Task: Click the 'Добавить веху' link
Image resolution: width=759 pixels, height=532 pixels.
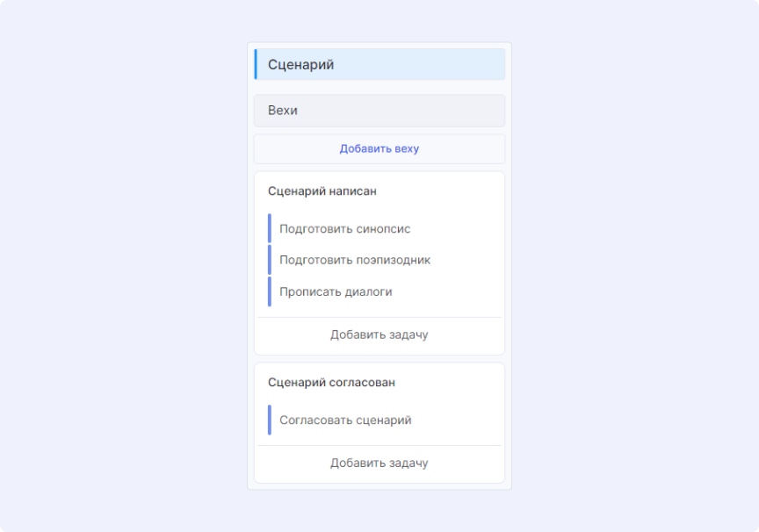Action: tap(379, 149)
